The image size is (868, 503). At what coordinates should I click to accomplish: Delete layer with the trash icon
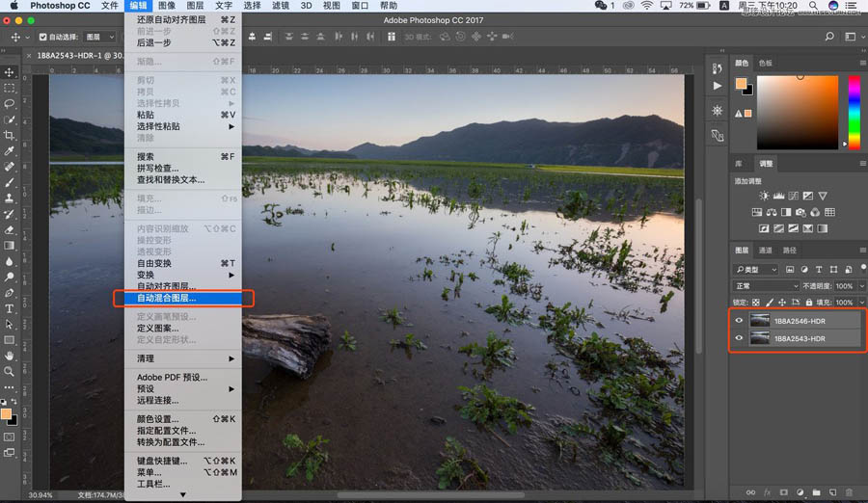tap(849, 492)
